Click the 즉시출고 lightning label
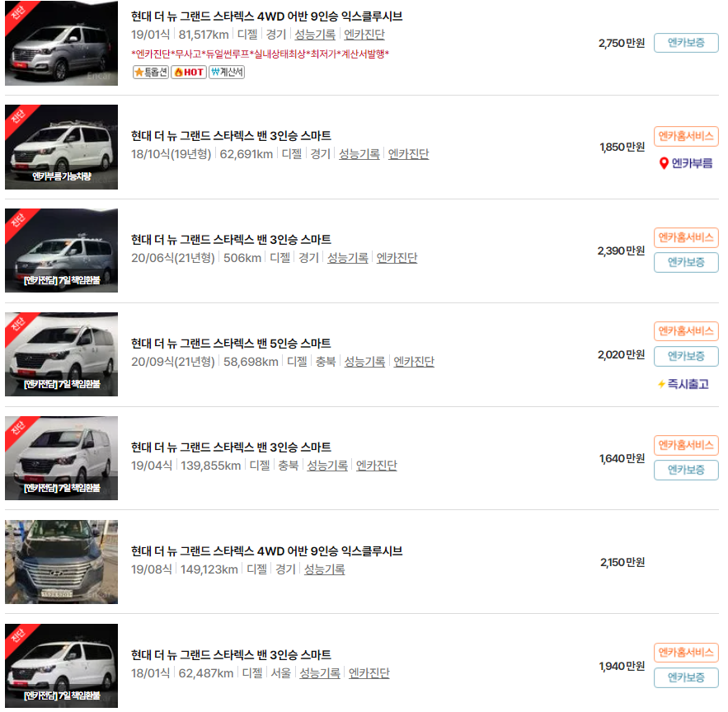Screen dimensions: 728x712 coord(683,384)
